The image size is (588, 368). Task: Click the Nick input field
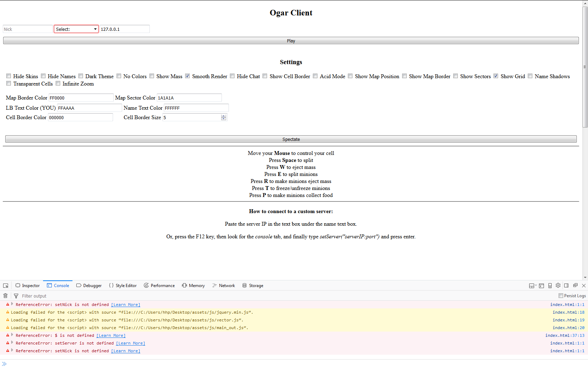27,29
